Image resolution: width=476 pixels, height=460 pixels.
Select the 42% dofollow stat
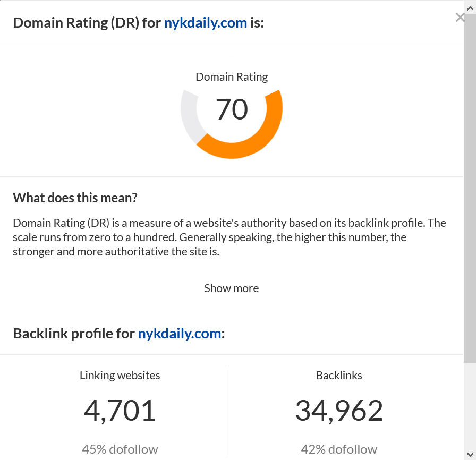pyautogui.click(x=339, y=449)
